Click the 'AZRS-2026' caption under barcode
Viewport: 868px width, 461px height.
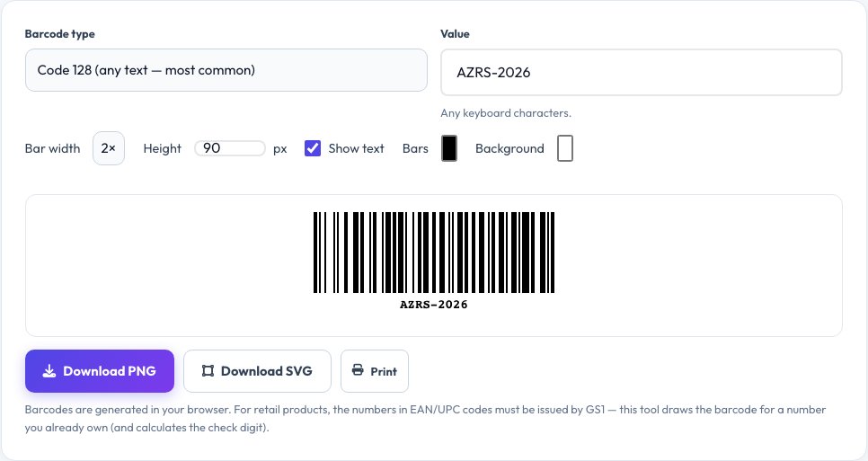point(433,305)
